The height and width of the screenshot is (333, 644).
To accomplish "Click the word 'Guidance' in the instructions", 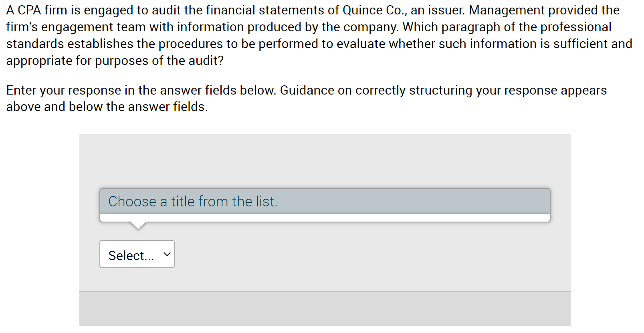I will (x=307, y=90).
